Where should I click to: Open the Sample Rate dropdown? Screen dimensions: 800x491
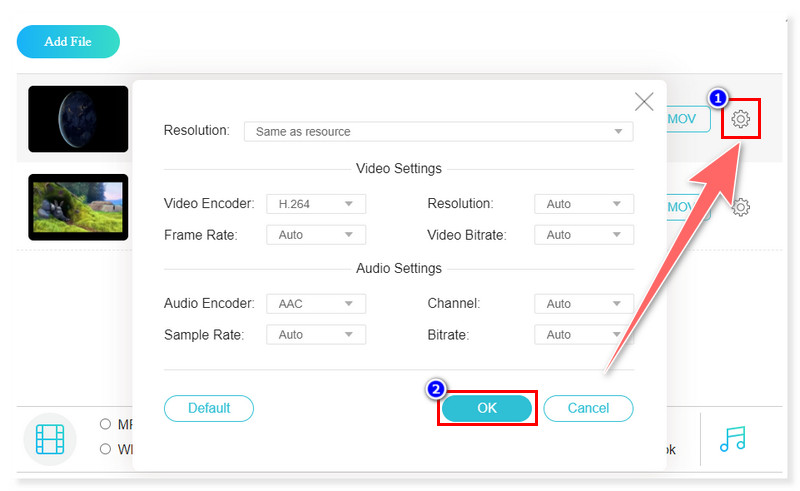click(316, 335)
